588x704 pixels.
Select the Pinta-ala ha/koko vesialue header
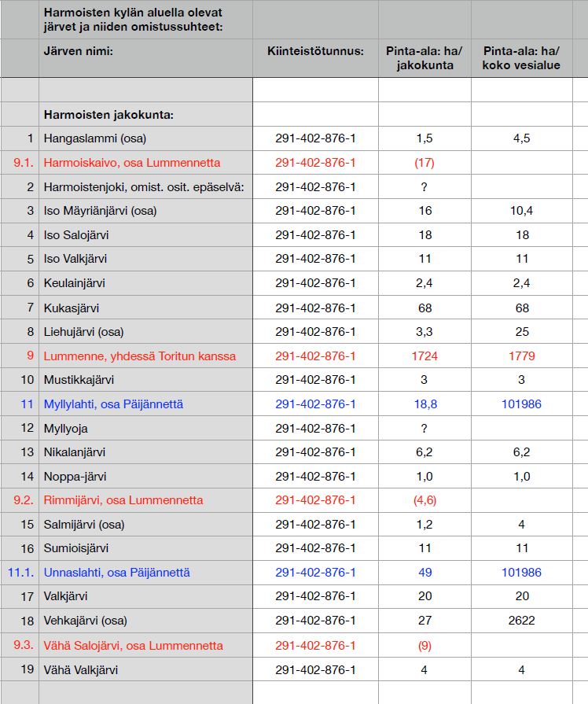pos(521,58)
